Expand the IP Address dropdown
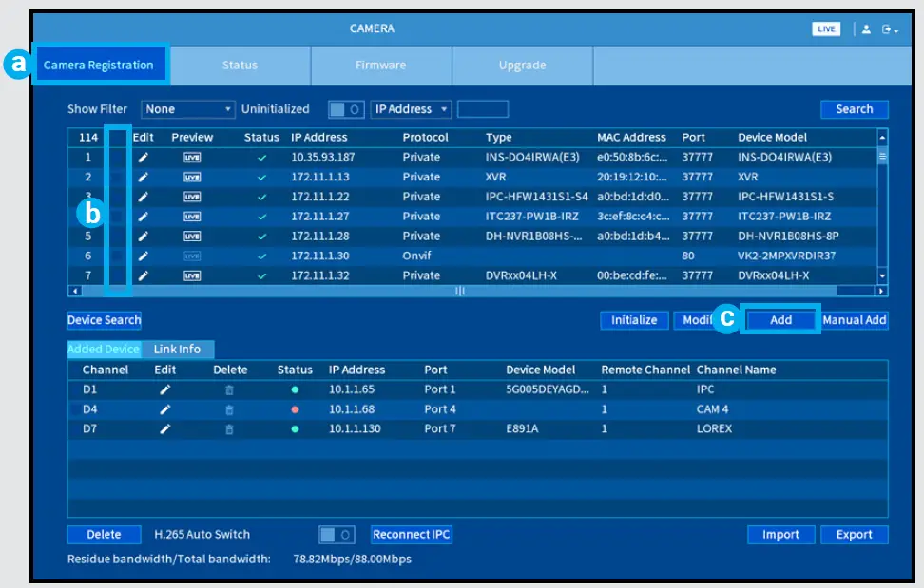The height and width of the screenshot is (588, 924). coord(411,109)
